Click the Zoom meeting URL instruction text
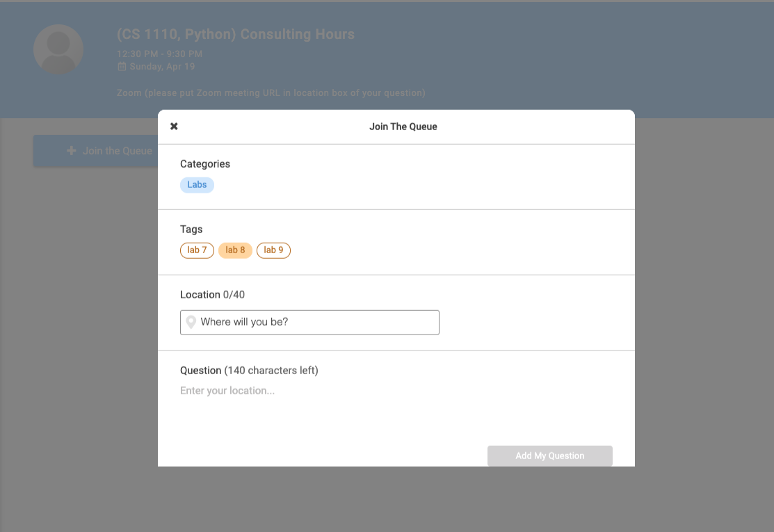Viewport: 774px width, 532px height. 271,92
